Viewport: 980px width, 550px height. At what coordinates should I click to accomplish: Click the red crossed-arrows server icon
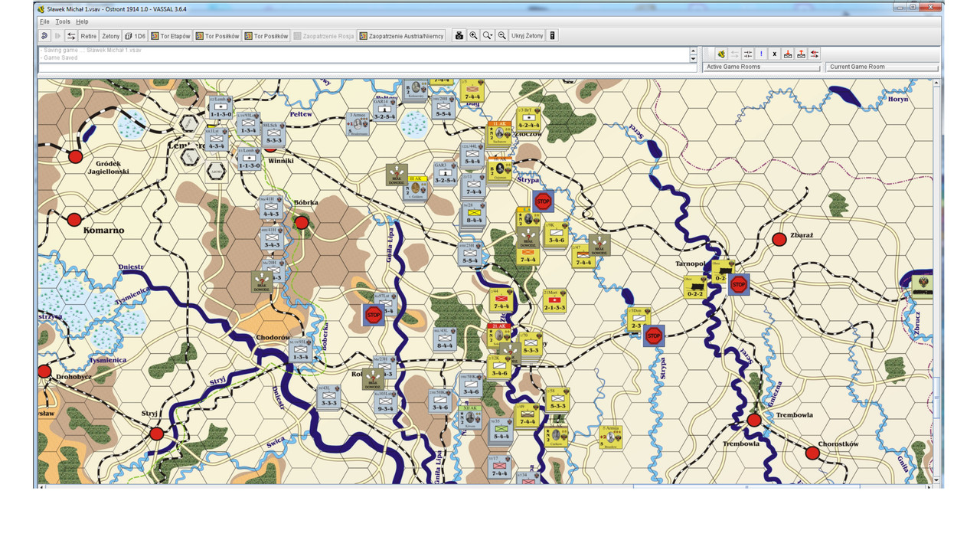click(815, 54)
